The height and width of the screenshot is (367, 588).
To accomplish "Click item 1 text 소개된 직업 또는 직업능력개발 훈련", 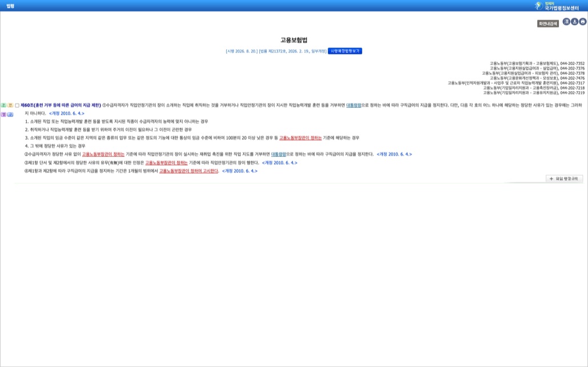I will click(x=116, y=122).
